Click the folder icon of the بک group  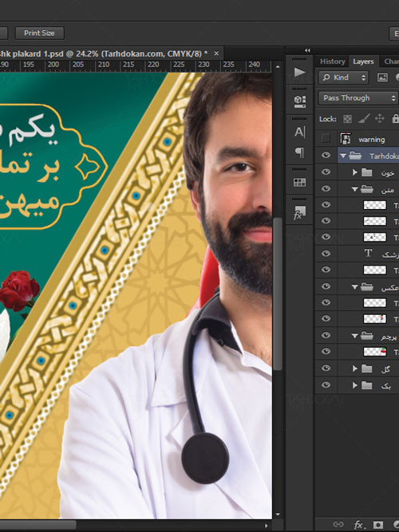tap(367, 385)
